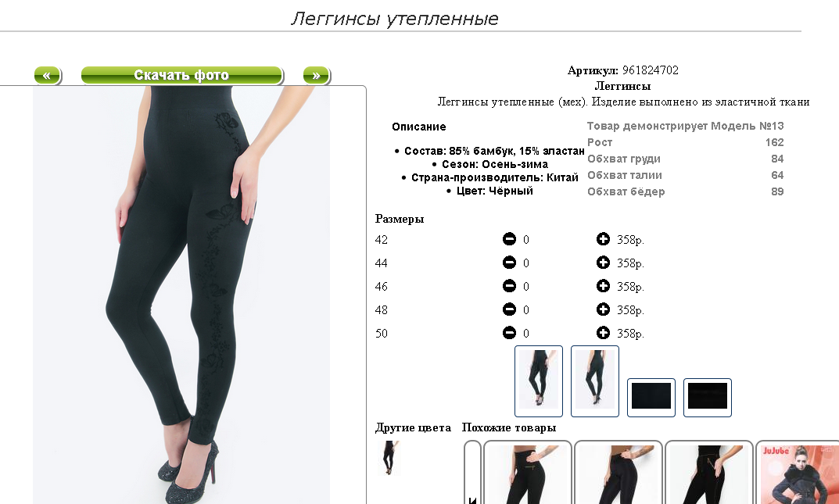Image resolution: width=839 pixels, height=504 pixels.
Task: Add one item of size 48
Action: pyautogui.click(x=603, y=309)
